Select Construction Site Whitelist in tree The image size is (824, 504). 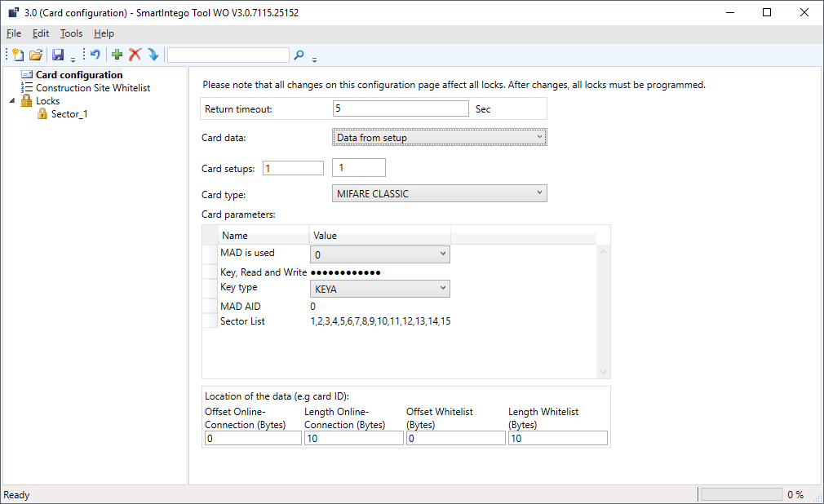click(x=92, y=88)
